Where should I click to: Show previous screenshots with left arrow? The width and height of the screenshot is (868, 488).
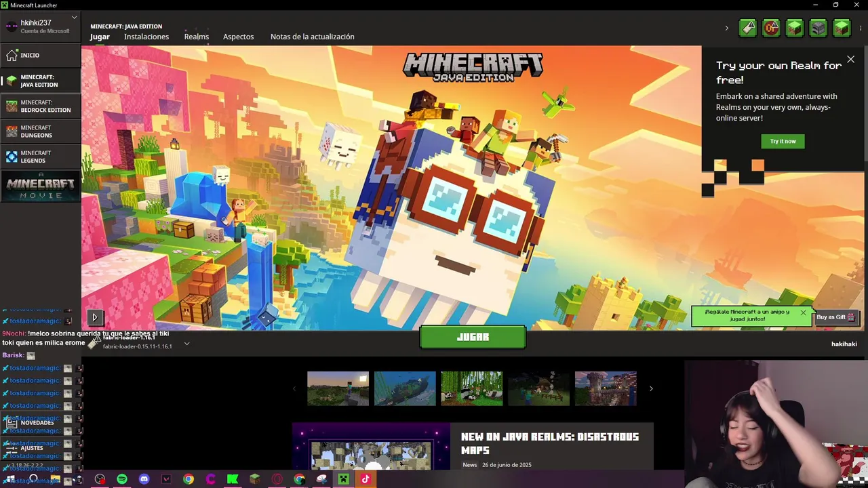294,388
